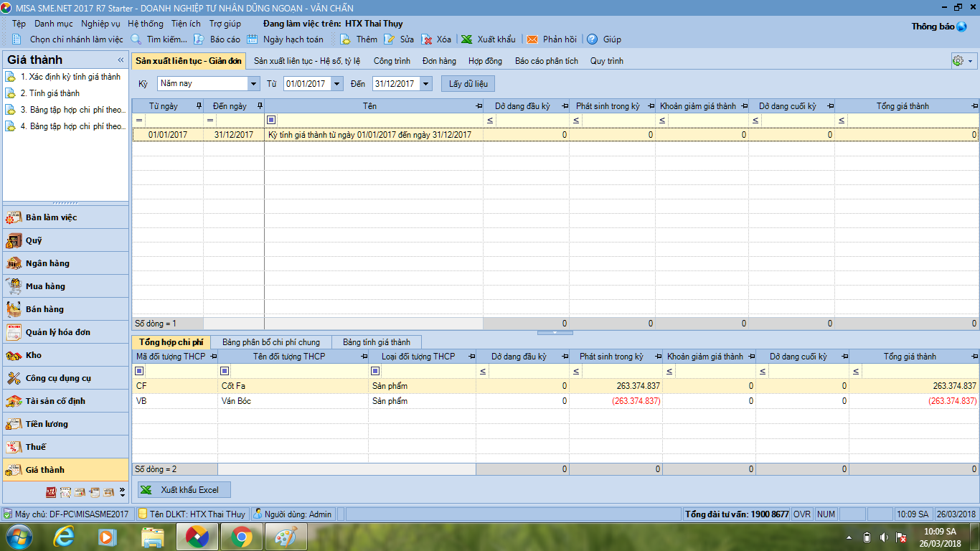Open Internet Explorer from the taskbar

(x=64, y=536)
